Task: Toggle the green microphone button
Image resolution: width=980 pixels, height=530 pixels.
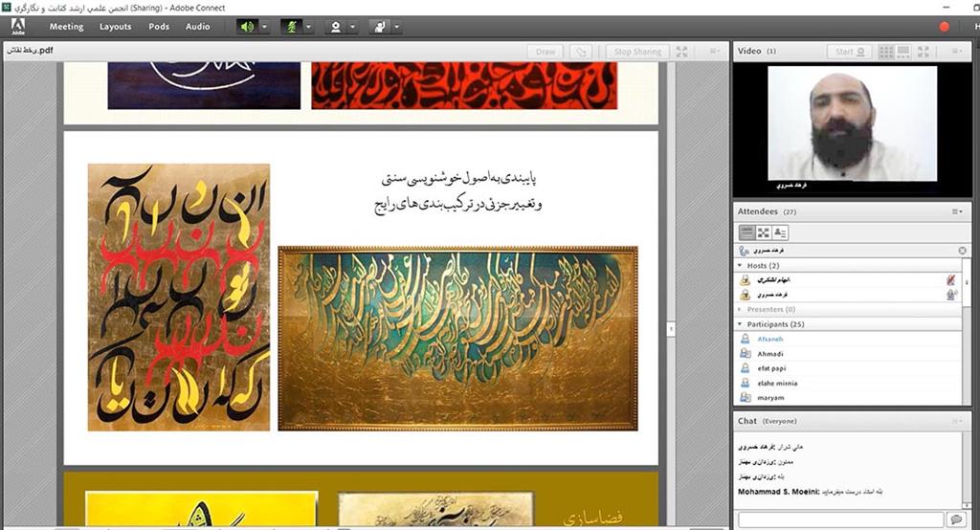Action: pyautogui.click(x=291, y=27)
